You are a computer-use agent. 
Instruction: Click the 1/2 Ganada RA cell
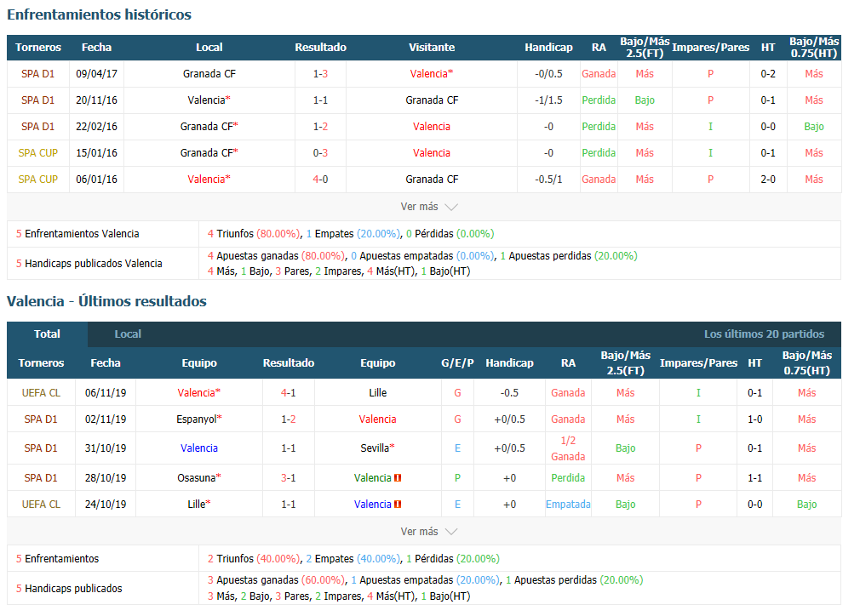tap(568, 448)
